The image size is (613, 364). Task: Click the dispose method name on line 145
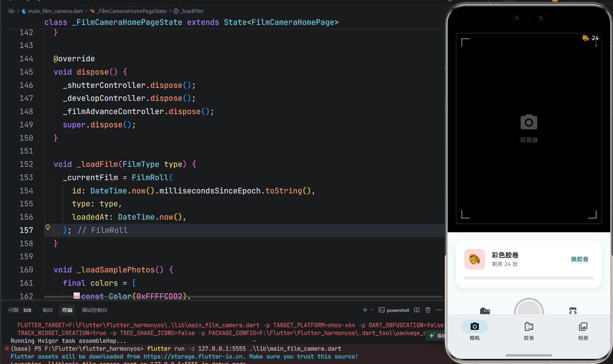92,72
